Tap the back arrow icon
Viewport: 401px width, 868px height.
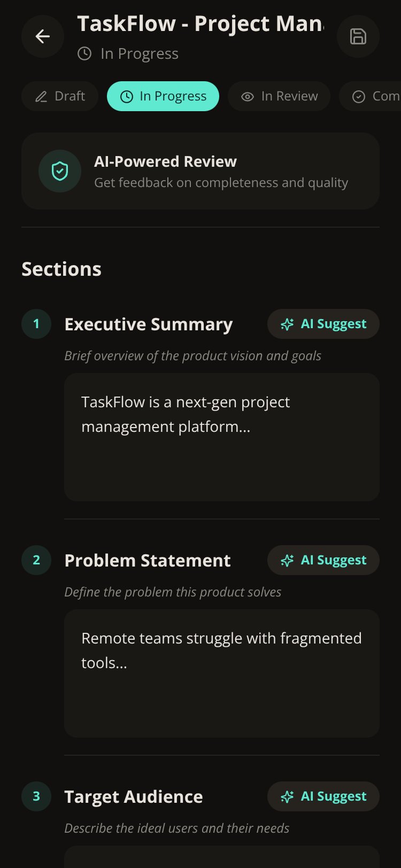43,36
